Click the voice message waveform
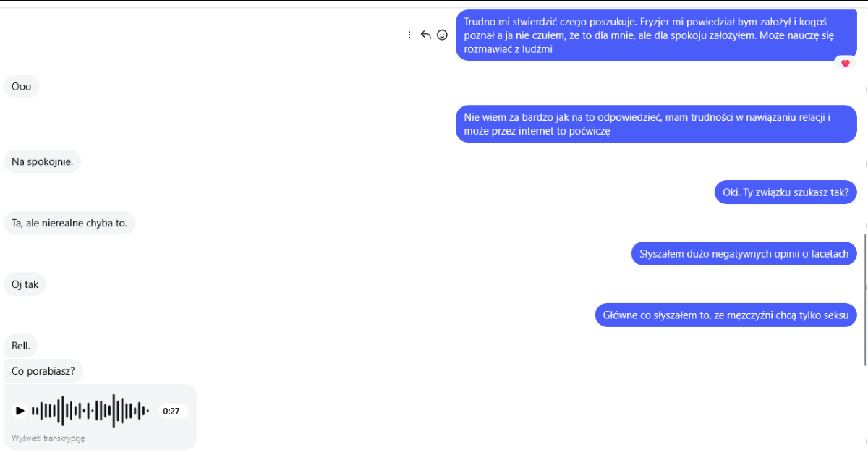 (90, 411)
